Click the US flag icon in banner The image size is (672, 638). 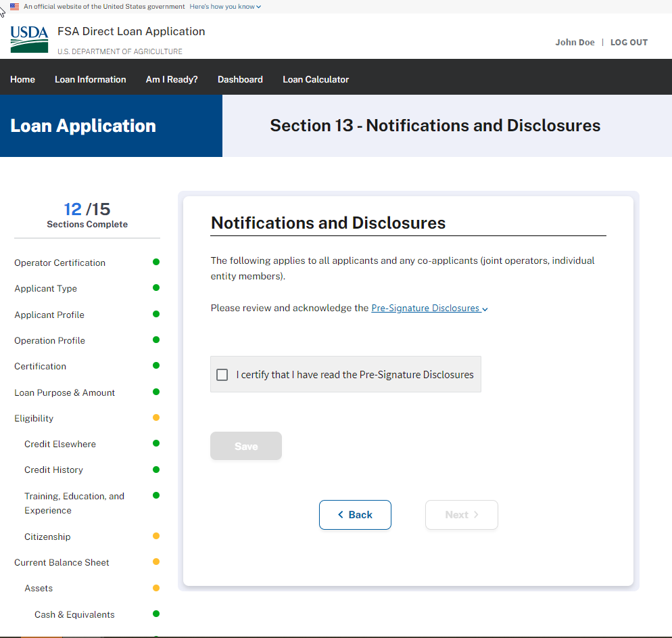(x=14, y=6)
